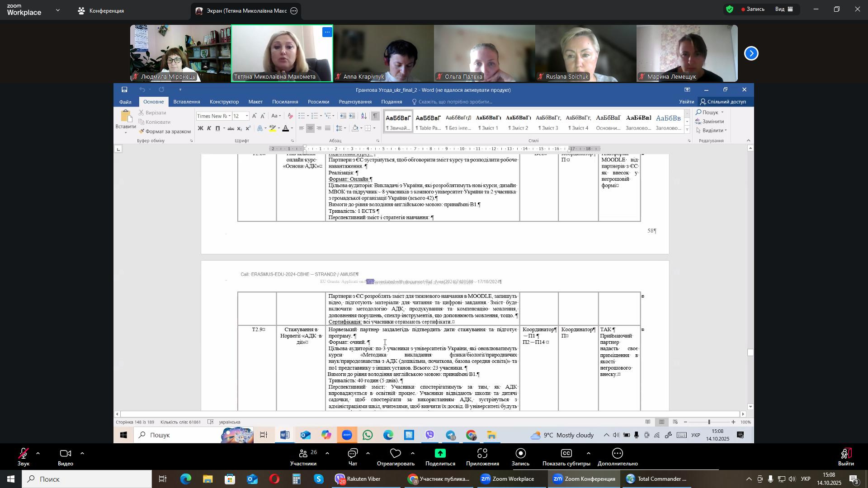
Task: Toggle bold formatting (Ж) in Word
Action: [200, 129]
